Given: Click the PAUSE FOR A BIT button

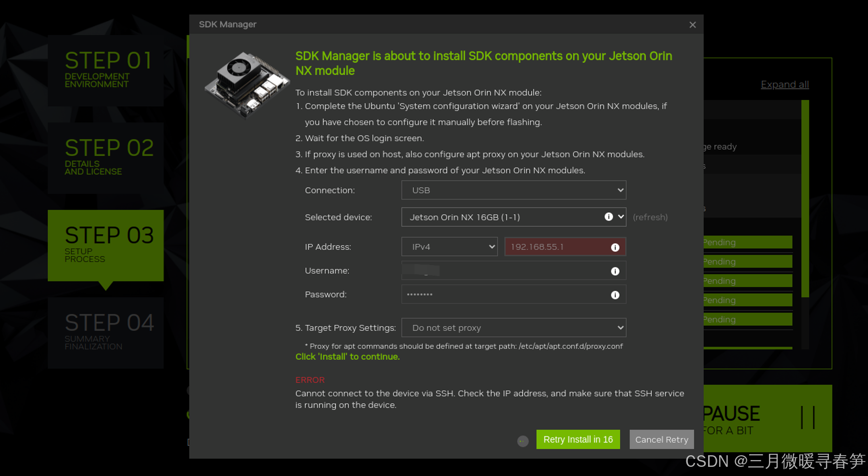Looking at the screenshot, I should (x=767, y=418).
